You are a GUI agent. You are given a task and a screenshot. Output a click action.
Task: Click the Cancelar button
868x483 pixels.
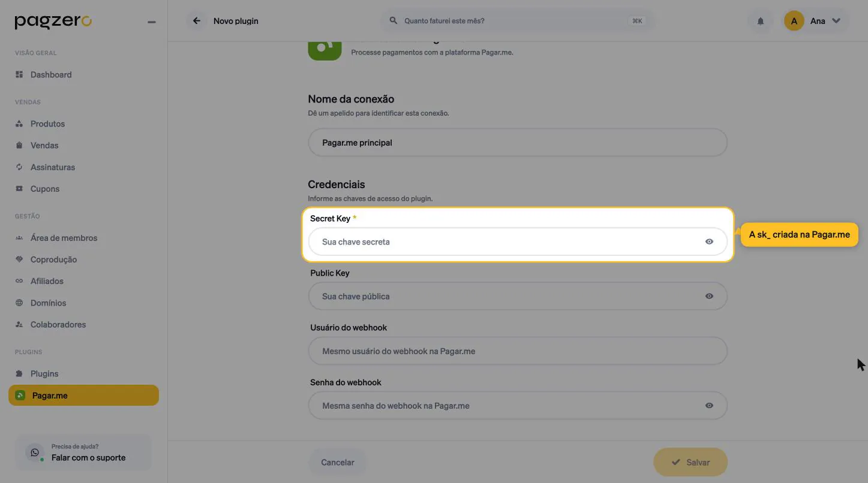(x=338, y=463)
